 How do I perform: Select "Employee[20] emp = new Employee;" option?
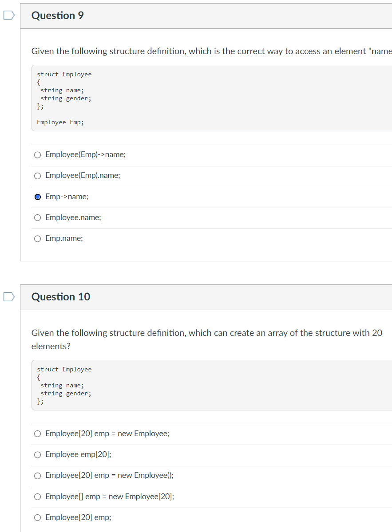pyautogui.click(x=37, y=433)
